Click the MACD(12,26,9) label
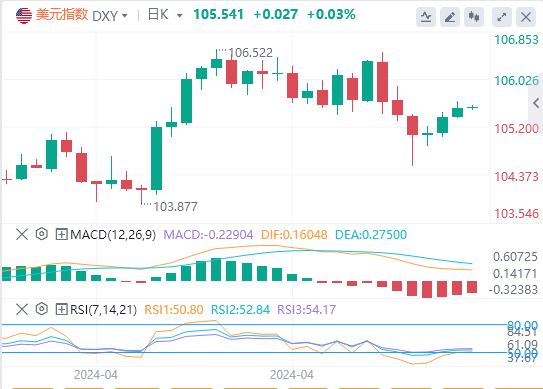The height and width of the screenshot is (389, 543). click(113, 235)
